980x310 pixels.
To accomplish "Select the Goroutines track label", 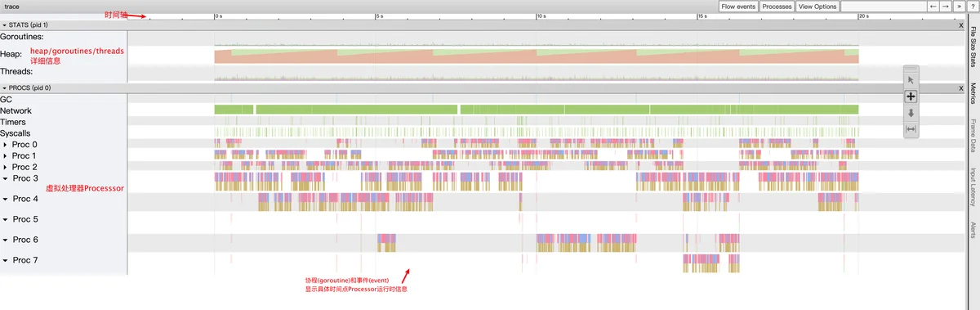I will (x=22, y=37).
